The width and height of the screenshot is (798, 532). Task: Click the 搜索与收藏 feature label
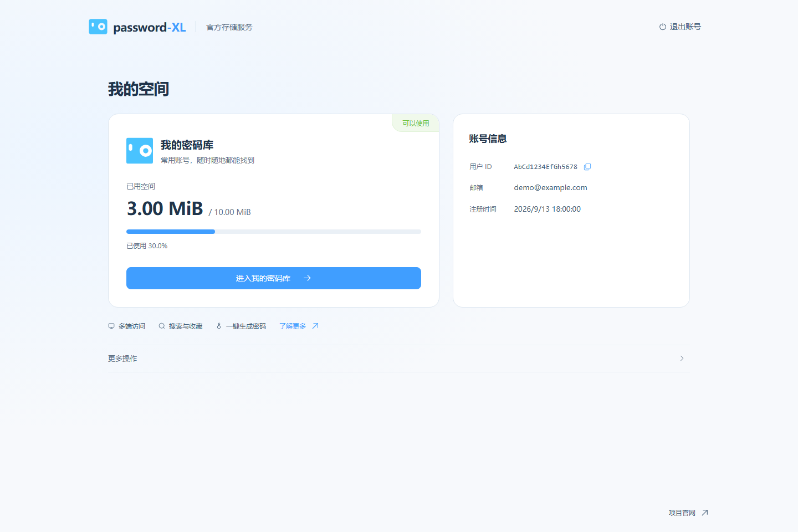click(186, 326)
